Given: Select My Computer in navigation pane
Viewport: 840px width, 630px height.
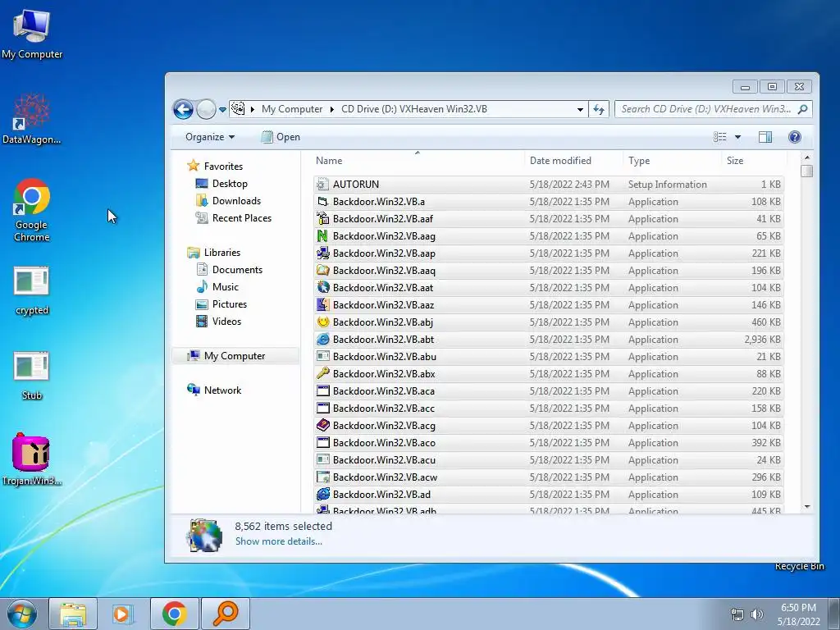Looking at the screenshot, I should pos(235,356).
